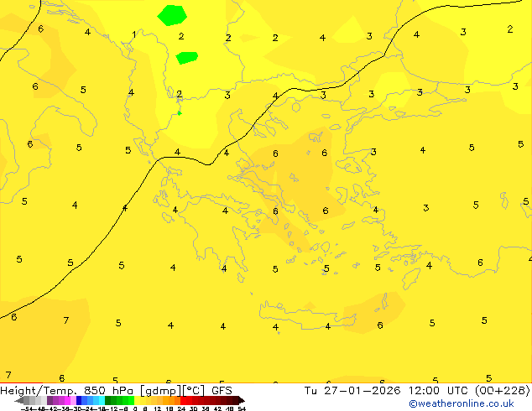
Task: Click the large green patch at top
Action: click(172, 14)
